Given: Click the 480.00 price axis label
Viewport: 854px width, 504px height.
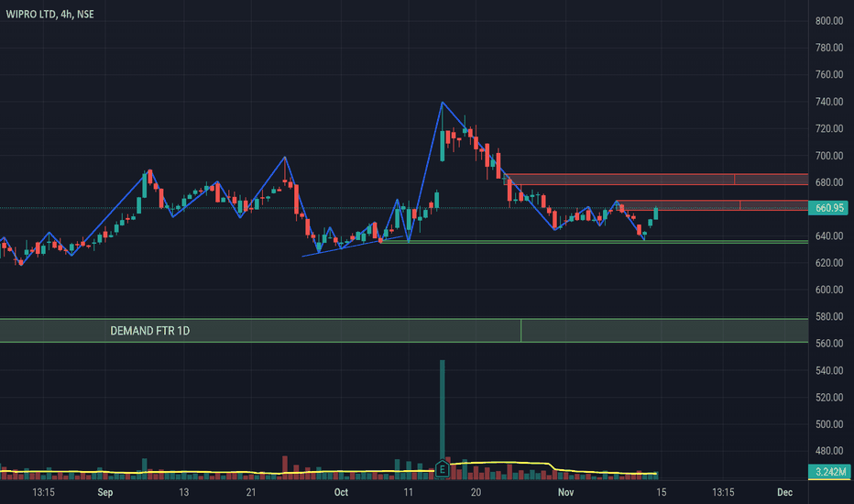Looking at the screenshot, I should coord(829,451).
